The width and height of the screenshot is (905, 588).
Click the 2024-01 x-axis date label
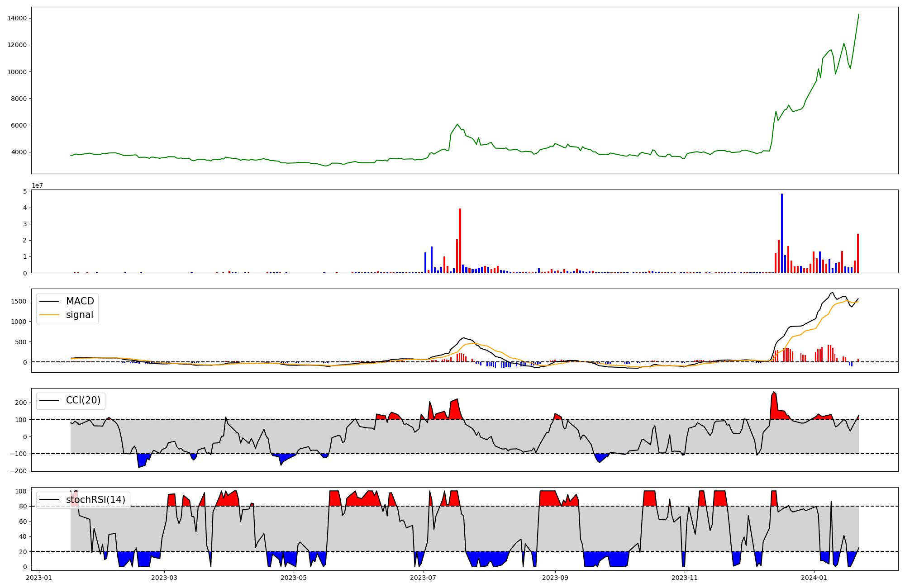click(814, 578)
